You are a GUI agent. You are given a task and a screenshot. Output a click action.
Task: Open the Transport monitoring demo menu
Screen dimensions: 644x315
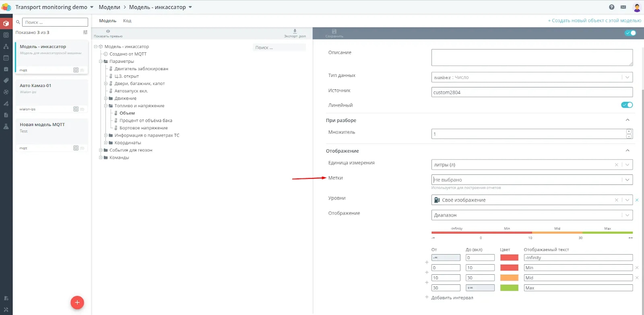pyautogui.click(x=54, y=7)
